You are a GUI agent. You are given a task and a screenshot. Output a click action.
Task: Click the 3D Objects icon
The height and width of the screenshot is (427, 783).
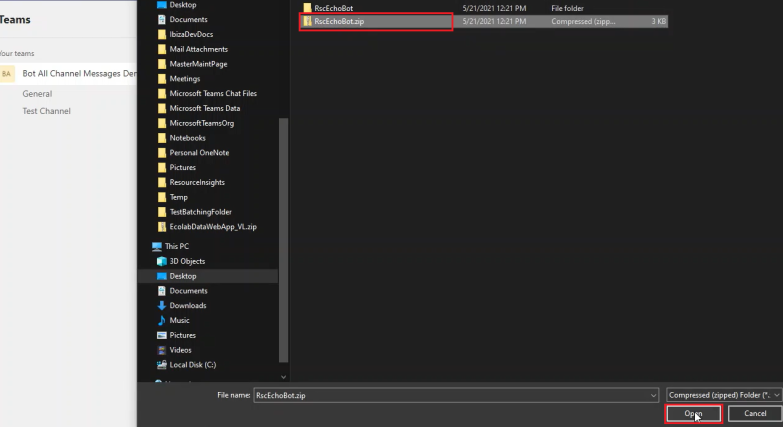coord(161,261)
